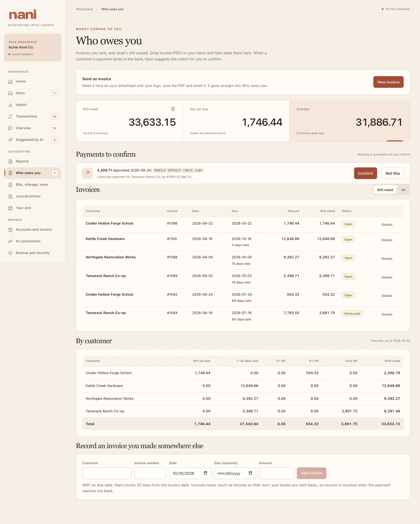Click the Accounts and owners bank icon
The width and height of the screenshot is (420, 524).
click(10, 230)
